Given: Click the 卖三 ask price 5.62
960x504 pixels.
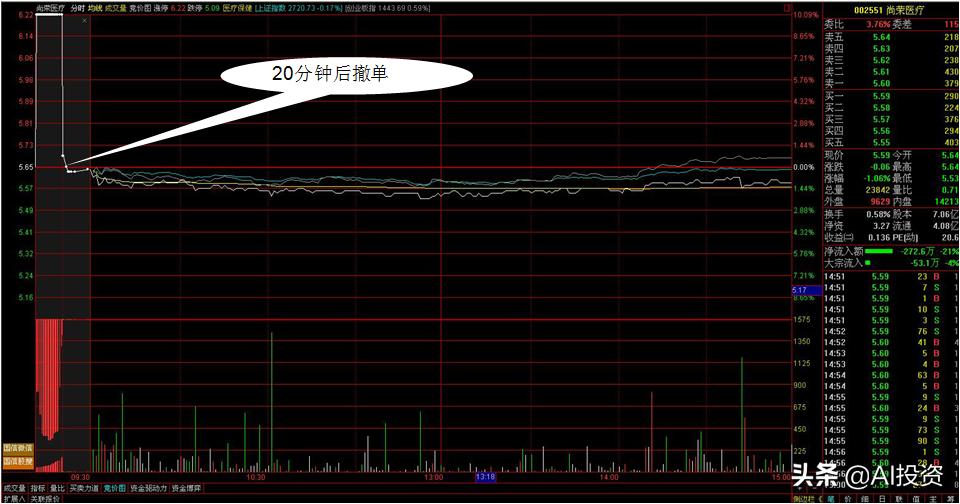Looking at the screenshot, I should (881, 61).
